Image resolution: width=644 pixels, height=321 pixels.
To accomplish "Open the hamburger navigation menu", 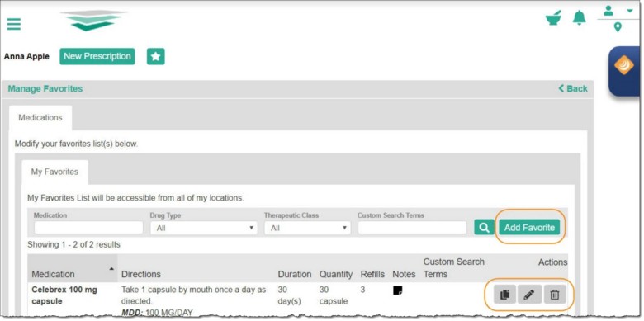I will [x=13, y=24].
